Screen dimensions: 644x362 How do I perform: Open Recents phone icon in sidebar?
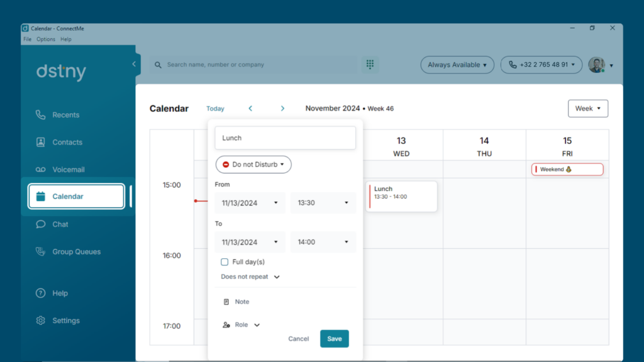click(x=40, y=115)
